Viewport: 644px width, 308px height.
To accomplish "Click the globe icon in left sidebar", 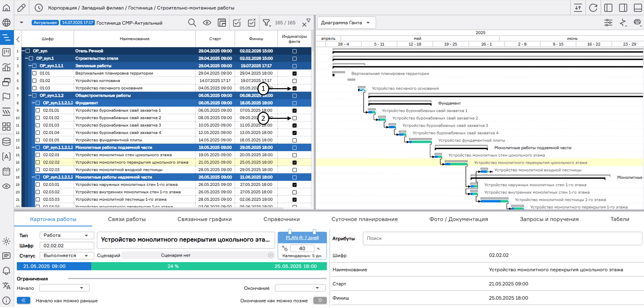I will pos(6,23).
